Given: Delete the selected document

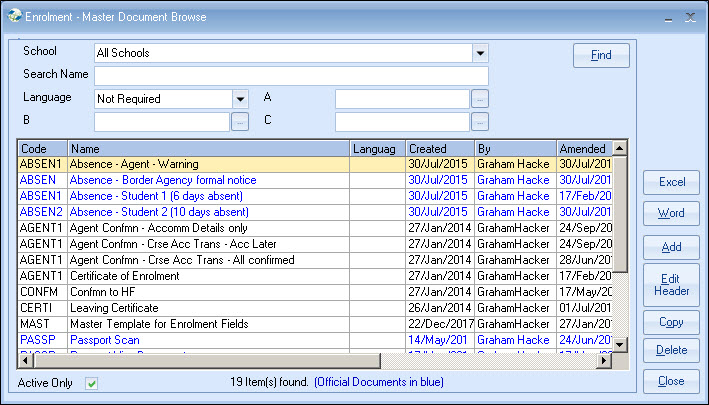Looking at the screenshot, I should (x=671, y=350).
